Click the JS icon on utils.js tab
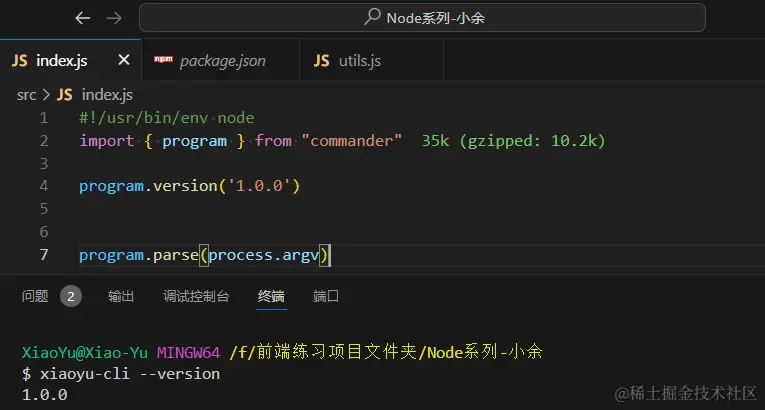 (x=322, y=61)
